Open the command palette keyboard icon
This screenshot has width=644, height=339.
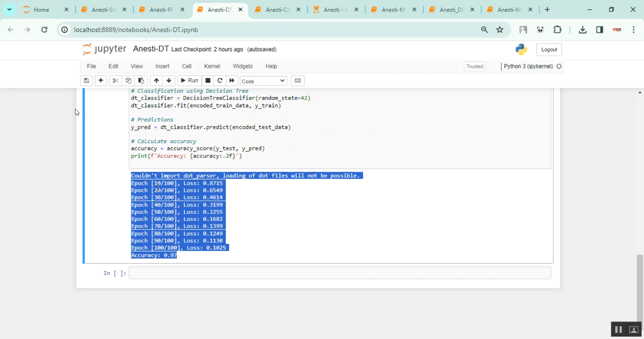tap(297, 81)
